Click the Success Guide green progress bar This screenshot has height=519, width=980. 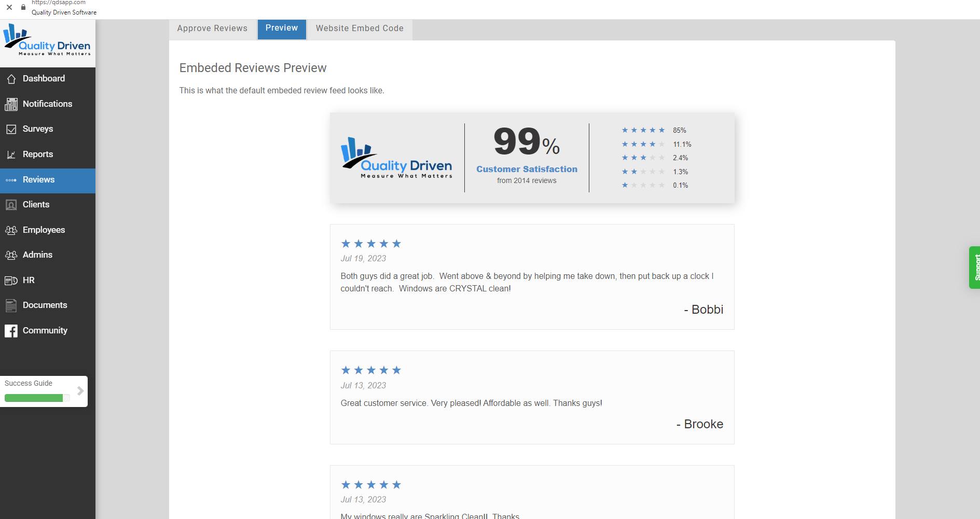pos(34,398)
